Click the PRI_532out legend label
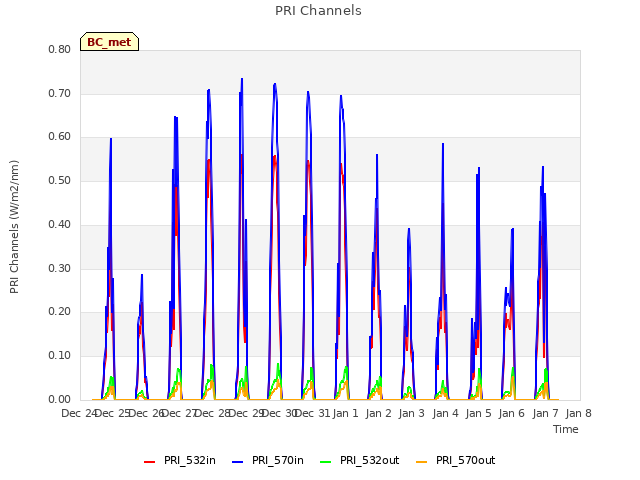The height and width of the screenshot is (480, 640). 369,460
